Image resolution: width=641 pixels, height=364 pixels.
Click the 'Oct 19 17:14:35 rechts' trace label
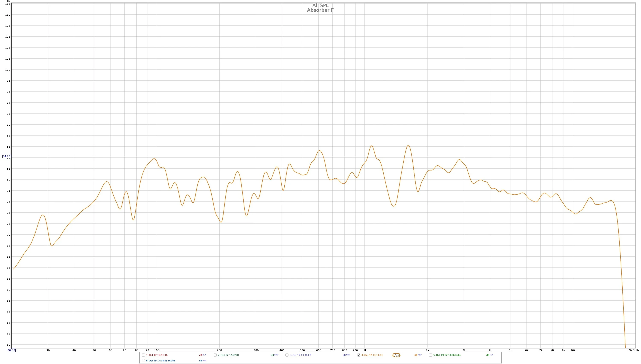(160, 361)
